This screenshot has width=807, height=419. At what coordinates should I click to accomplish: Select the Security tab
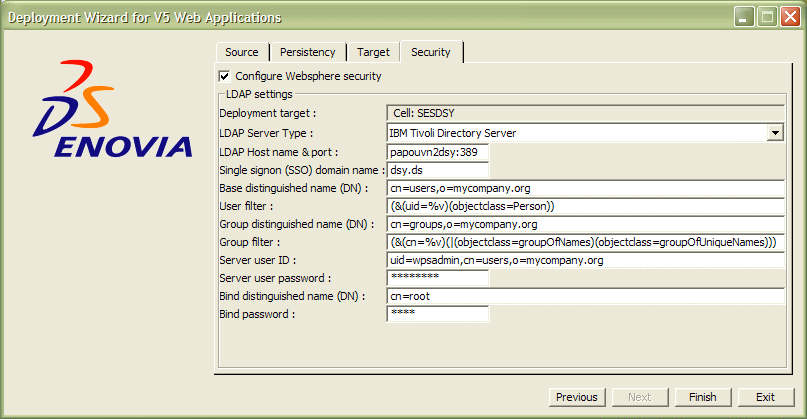pos(431,52)
